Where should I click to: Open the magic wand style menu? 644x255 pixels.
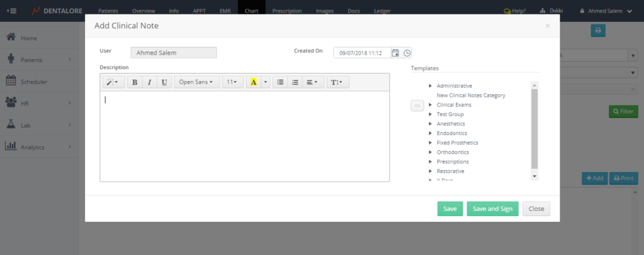113,82
